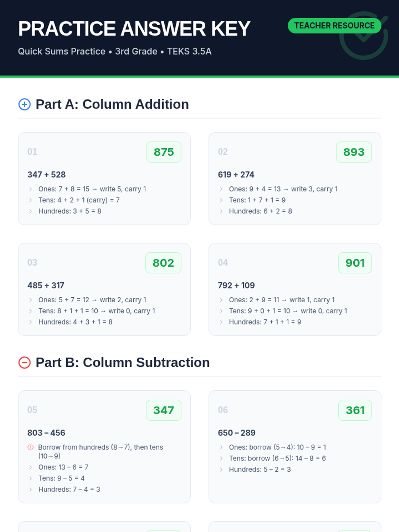
Task: Click the minus circle icon beside Part B
Action: point(24,362)
